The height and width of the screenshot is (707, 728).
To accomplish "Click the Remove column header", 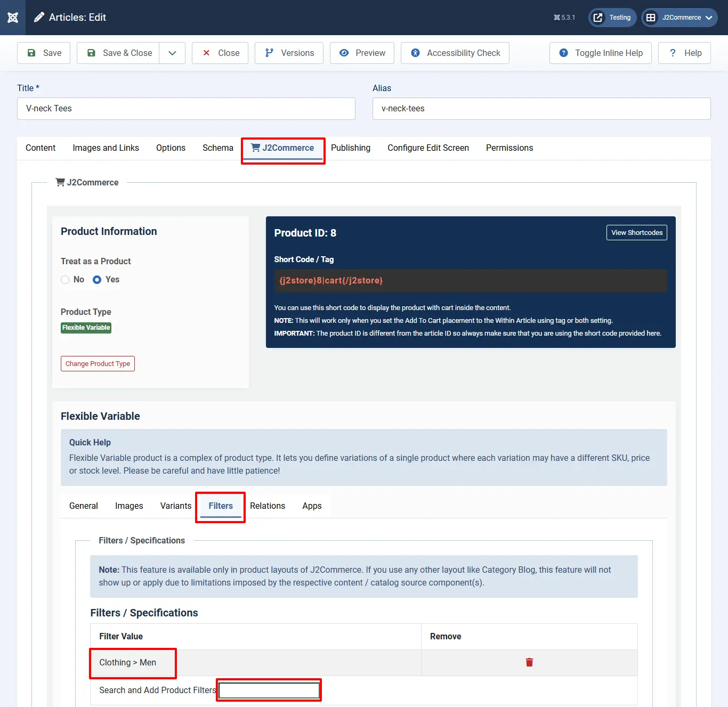I will (x=446, y=637).
